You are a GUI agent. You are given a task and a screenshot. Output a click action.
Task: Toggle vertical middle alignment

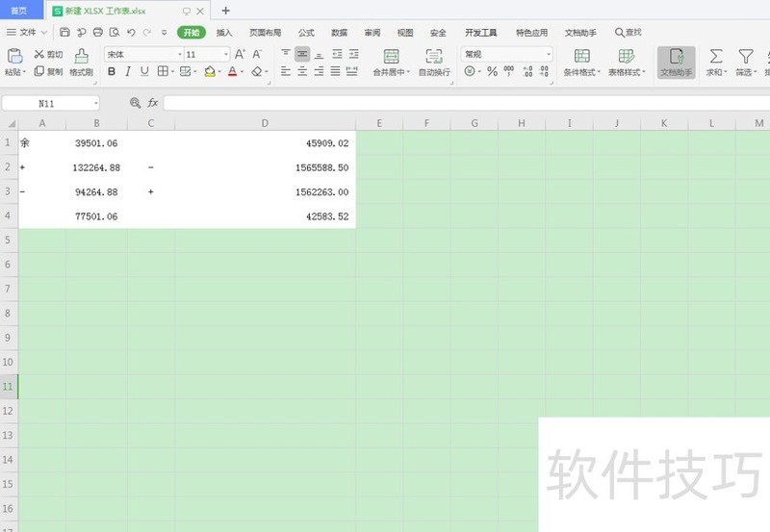(302, 54)
